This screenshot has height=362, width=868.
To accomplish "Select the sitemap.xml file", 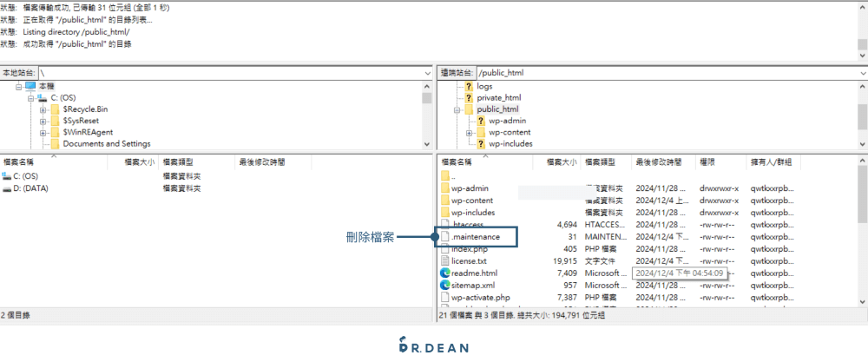I will coord(473,285).
